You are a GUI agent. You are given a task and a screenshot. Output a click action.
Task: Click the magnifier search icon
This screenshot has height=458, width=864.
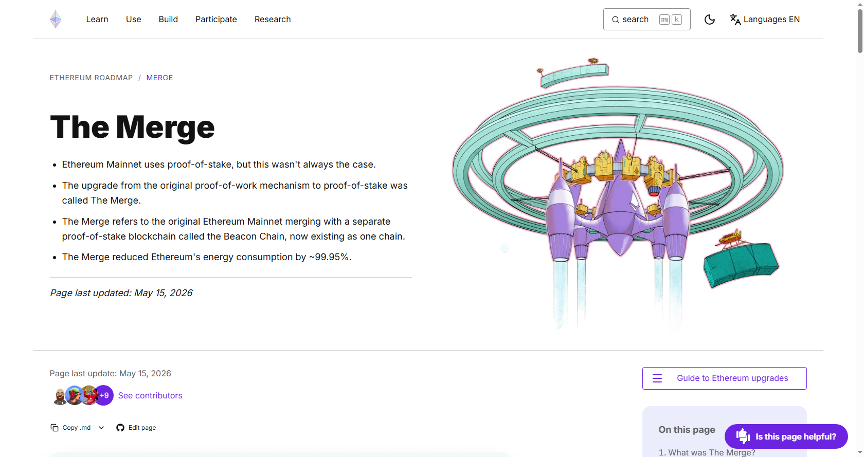tap(615, 19)
